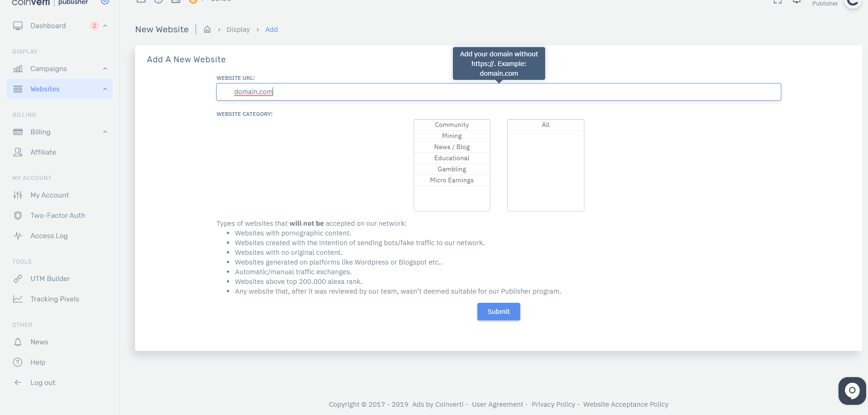Screen dimensions: 868x415
Task: Open the User Agreement link
Action: click(498, 404)
